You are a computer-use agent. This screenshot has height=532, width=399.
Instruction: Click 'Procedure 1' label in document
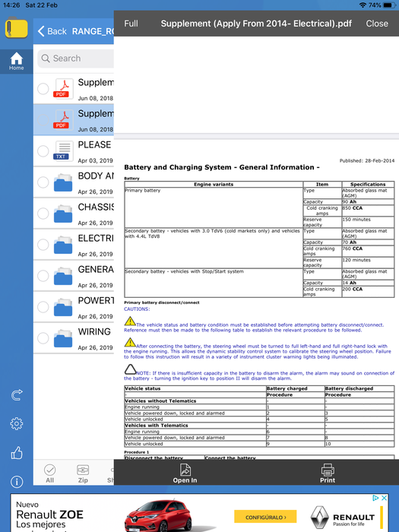tap(136, 452)
